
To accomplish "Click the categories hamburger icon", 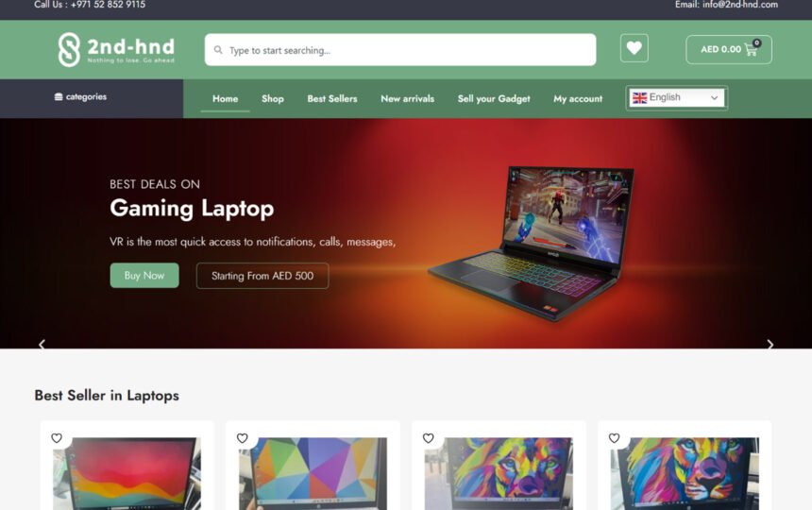I will (x=59, y=97).
